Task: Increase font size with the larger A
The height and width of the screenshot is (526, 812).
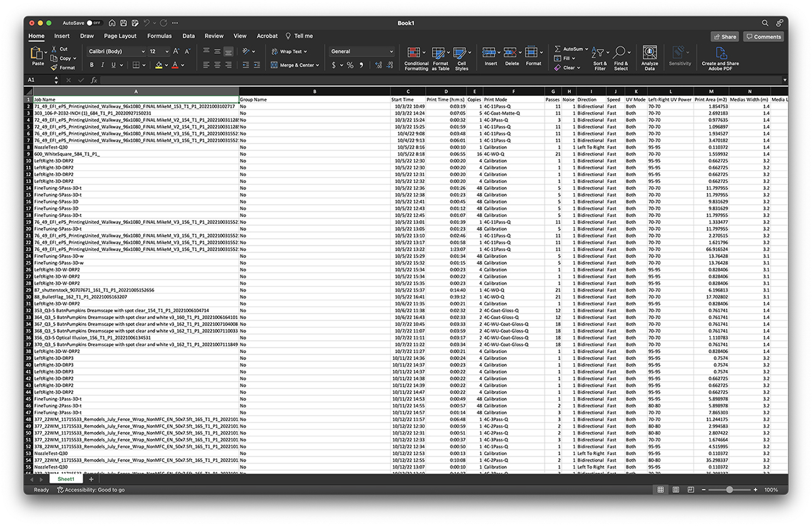Action: 176,51
